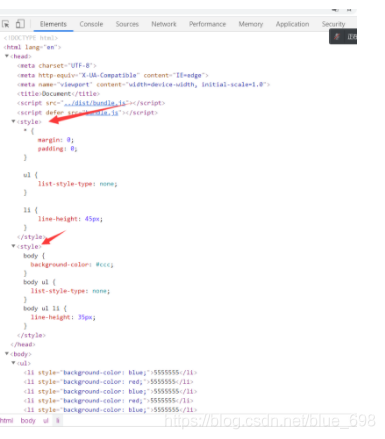Toggle the device toolbar icon
This screenshot has height=439, width=385.
(x=20, y=24)
